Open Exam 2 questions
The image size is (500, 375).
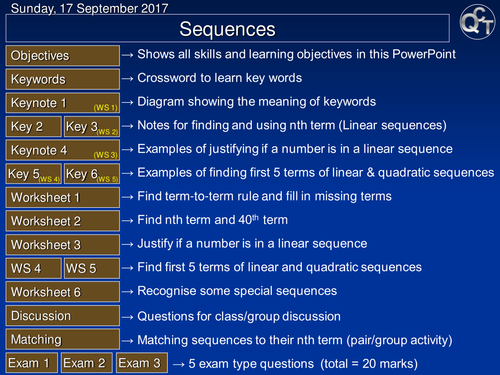tap(87, 363)
